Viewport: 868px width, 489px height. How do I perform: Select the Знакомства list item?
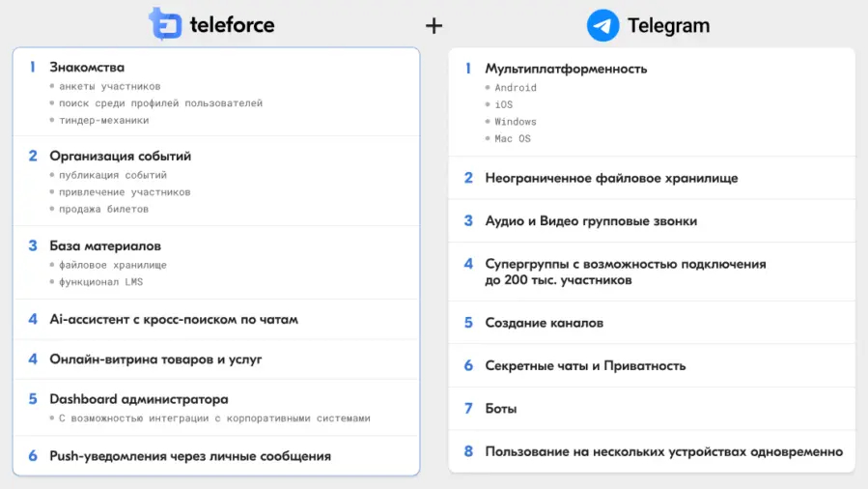point(87,68)
